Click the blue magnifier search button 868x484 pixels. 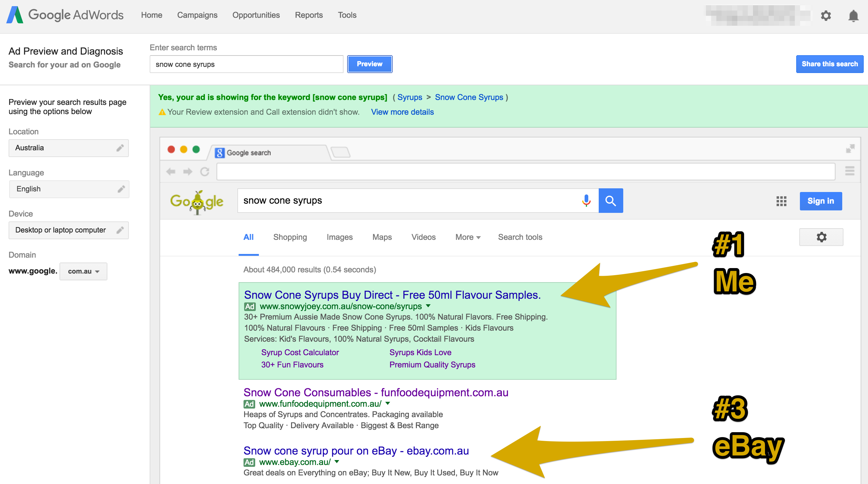click(x=611, y=201)
